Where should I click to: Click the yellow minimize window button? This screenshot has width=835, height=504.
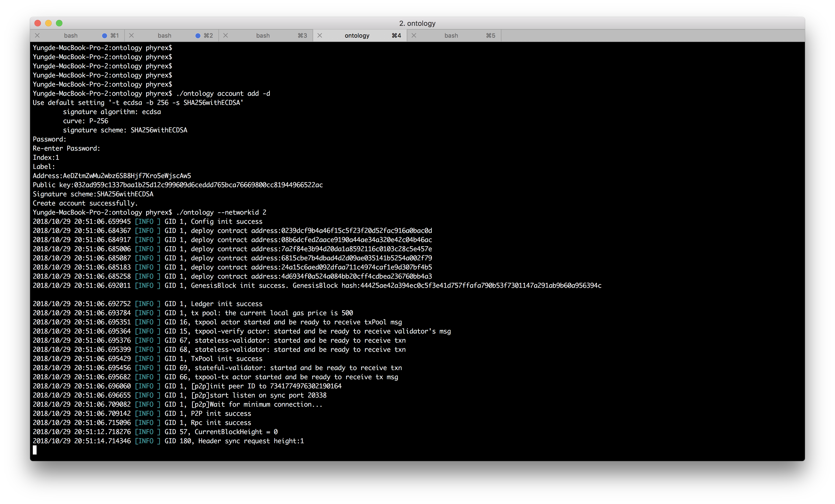(48, 23)
